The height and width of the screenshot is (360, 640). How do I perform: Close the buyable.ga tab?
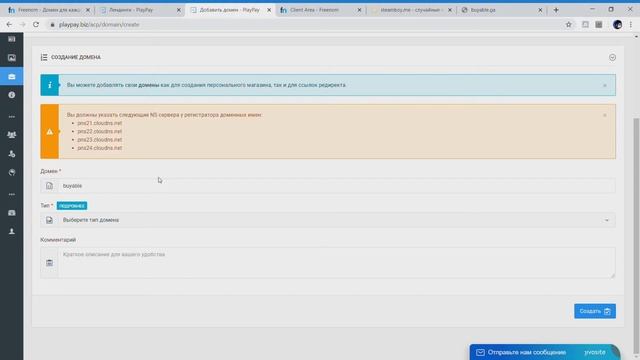(540, 10)
